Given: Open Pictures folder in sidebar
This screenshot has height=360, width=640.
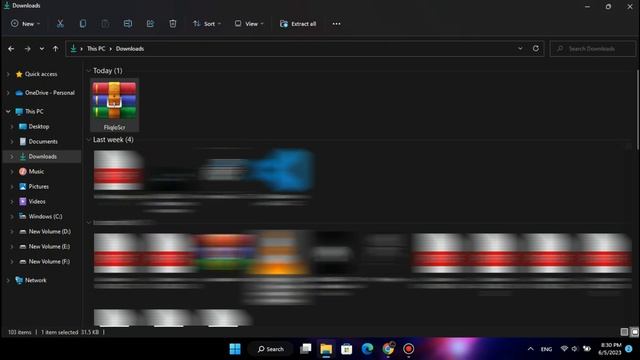Looking at the screenshot, I should (38, 187).
